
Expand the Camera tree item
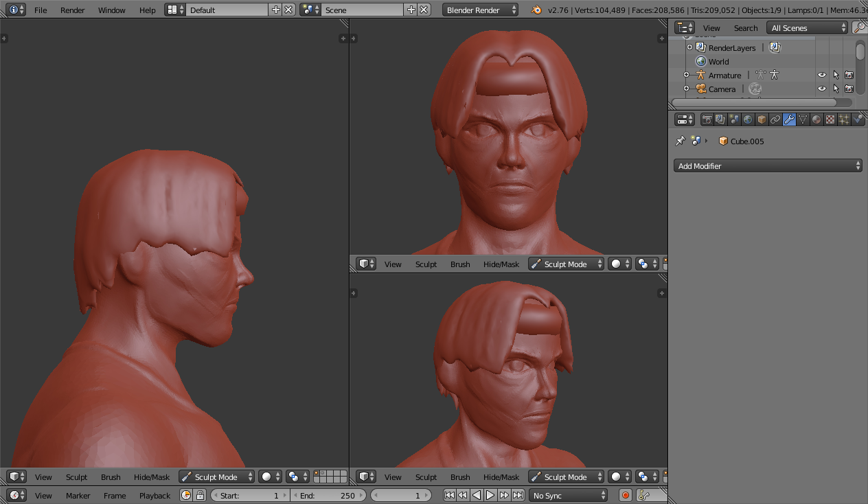coord(686,89)
